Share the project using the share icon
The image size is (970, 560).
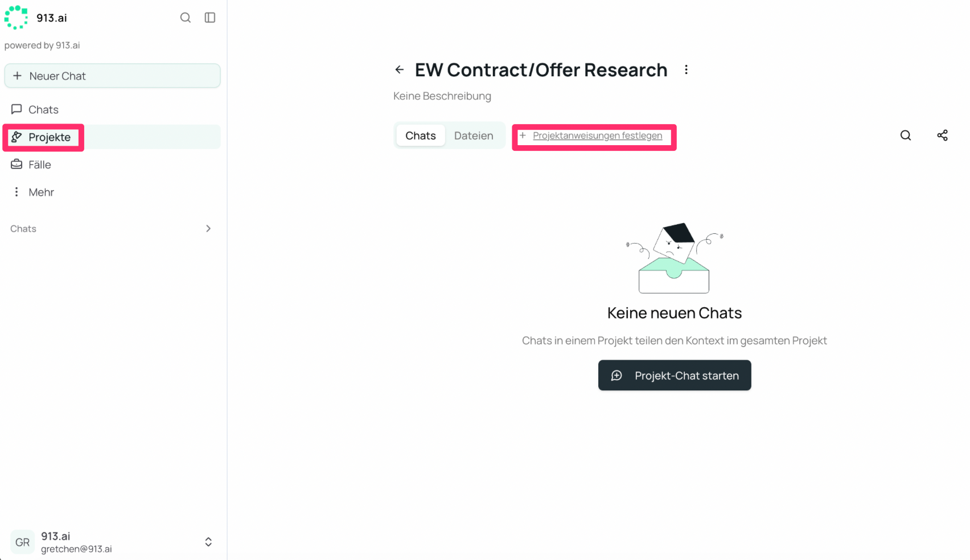click(942, 135)
